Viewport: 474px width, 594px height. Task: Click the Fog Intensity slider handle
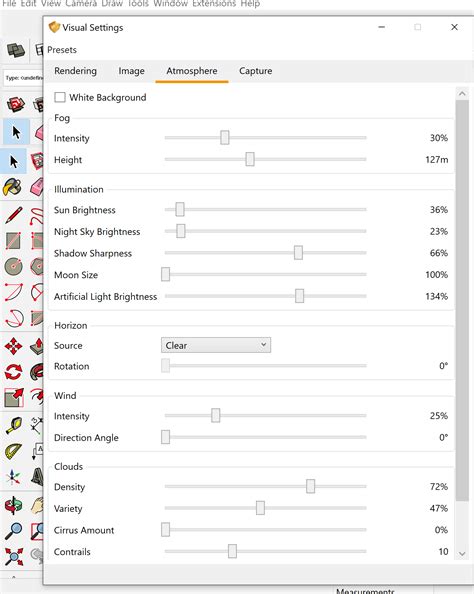tap(225, 138)
